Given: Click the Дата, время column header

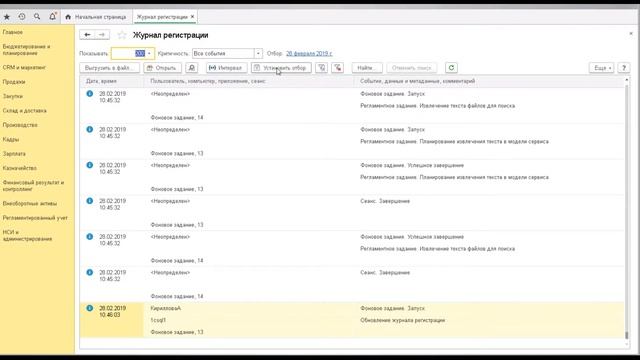Looking at the screenshot, I should pos(112,81).
